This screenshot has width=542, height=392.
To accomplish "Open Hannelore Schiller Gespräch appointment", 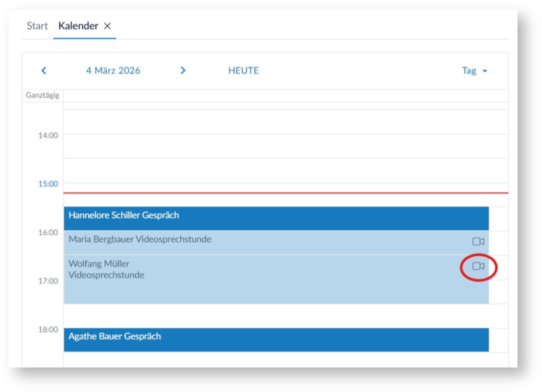I will [276, 218].
